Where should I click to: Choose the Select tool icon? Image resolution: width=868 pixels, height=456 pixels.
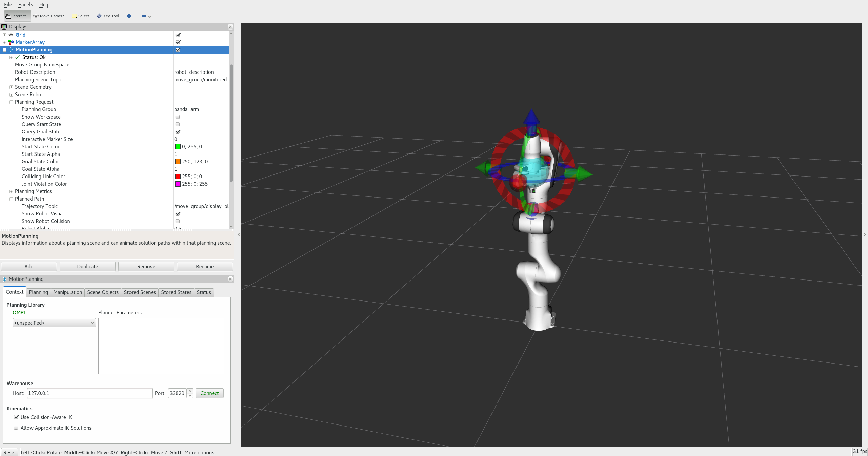click(74, 16)
